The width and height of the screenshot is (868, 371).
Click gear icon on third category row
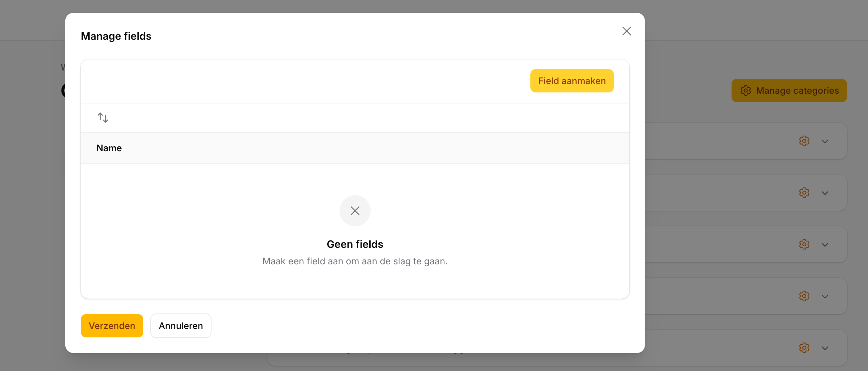coord(804,244)
